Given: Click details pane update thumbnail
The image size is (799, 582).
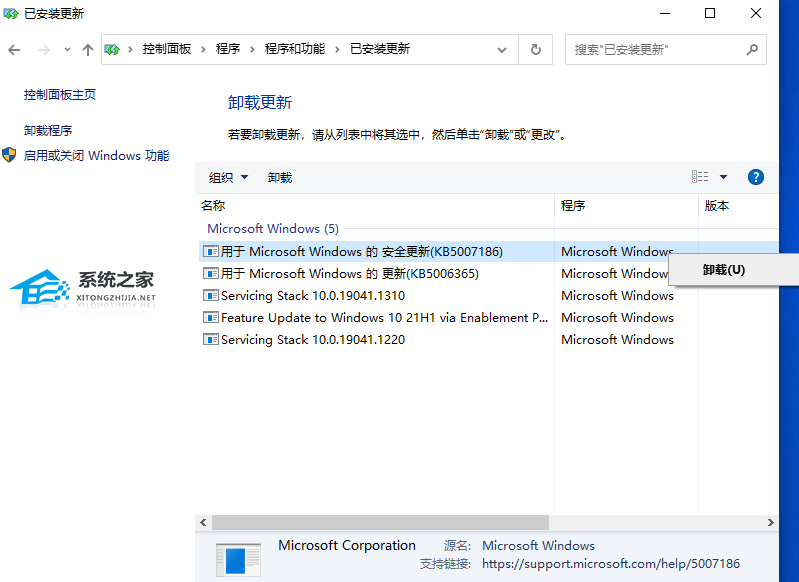Looking at the screenshot, I should click(x=238, y=560).
